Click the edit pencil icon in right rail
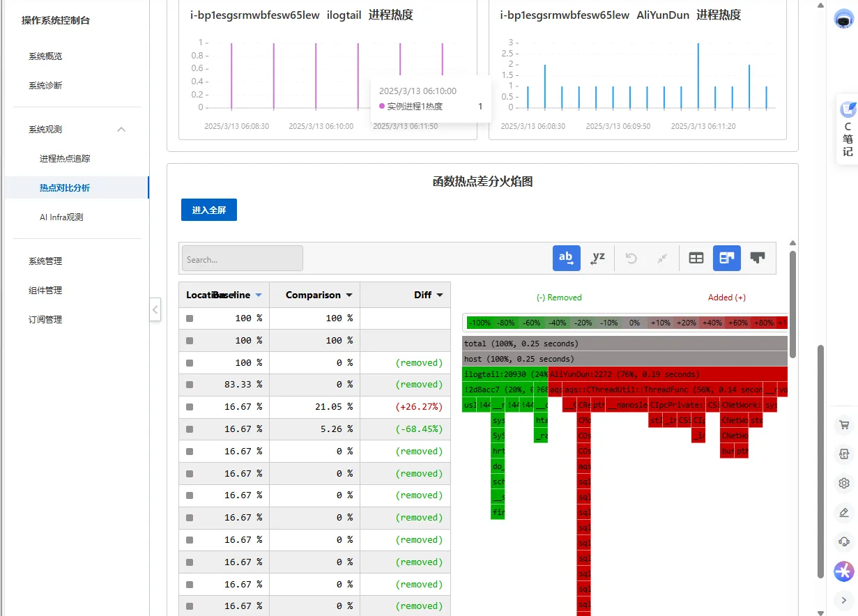The height and width of the screenshot is (616, 858). pyautogui.click(x=844, y=512)
